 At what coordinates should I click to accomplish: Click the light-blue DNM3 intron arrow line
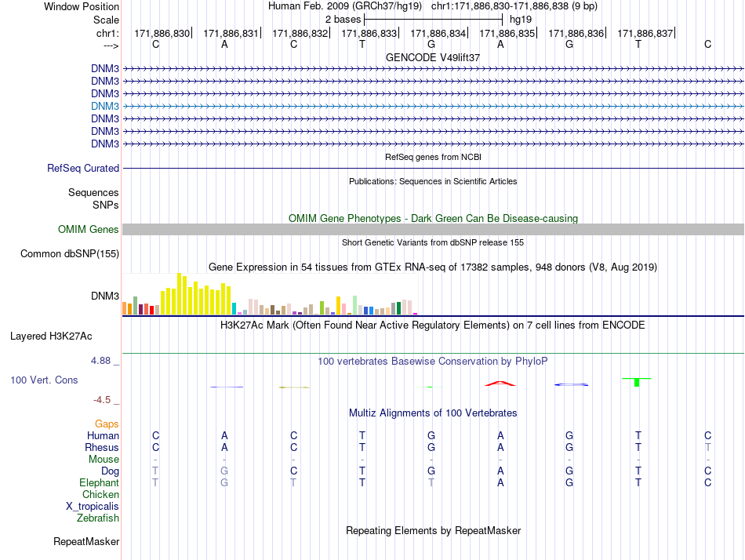click(x=433, y=106)
